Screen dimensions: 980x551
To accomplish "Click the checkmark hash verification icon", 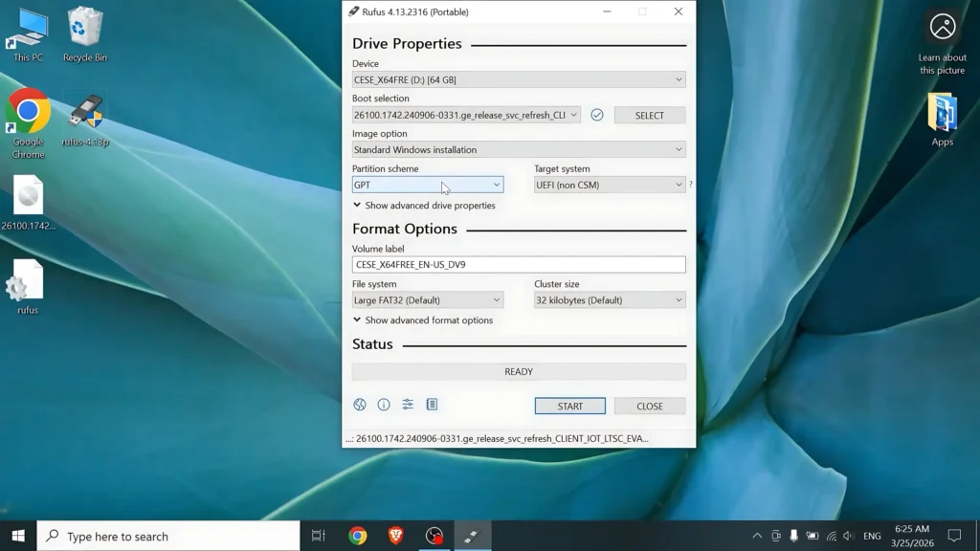I will pos(597,115).
